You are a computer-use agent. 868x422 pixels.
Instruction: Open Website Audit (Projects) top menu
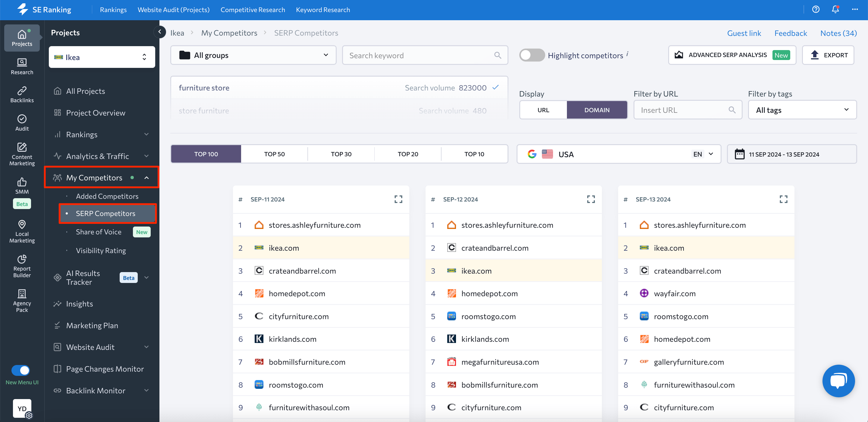[174, 10]
